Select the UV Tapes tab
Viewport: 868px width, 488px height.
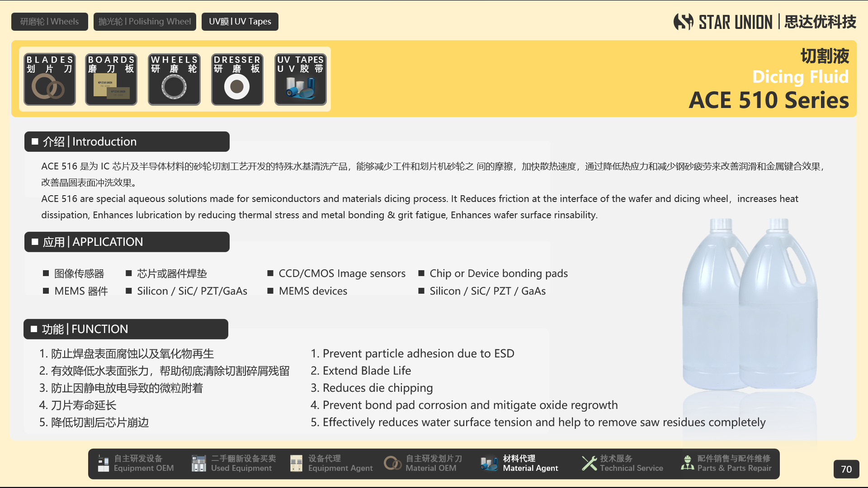tap(240, 22)
